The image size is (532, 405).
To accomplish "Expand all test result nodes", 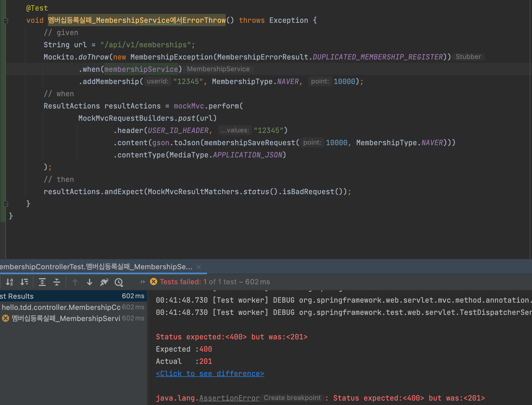I will point(42,282).
